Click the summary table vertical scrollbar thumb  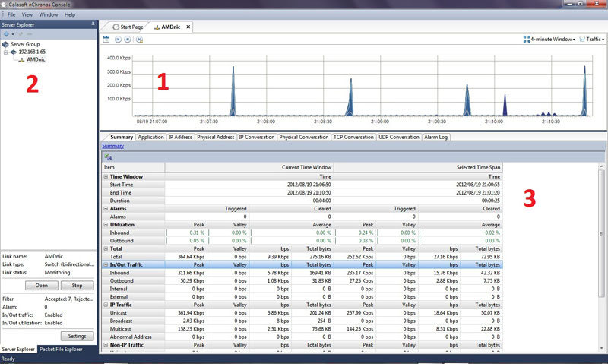pyautogui.click(x=601, y=234)
